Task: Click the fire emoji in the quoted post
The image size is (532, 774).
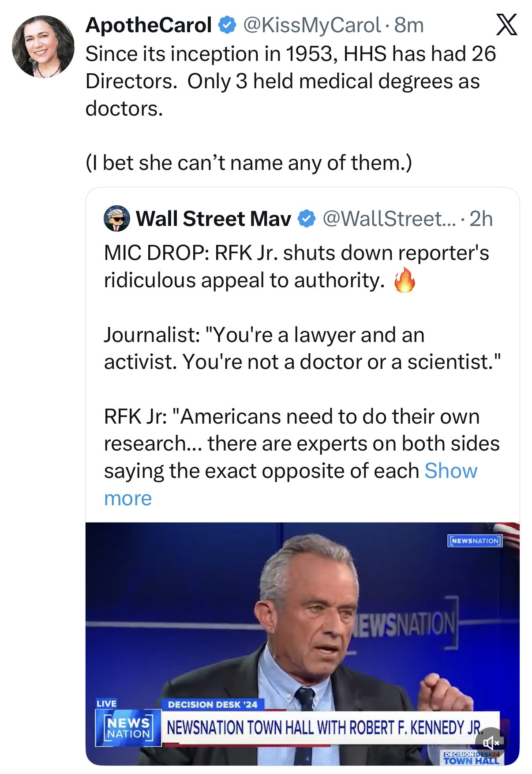Action: coord(405,281)
